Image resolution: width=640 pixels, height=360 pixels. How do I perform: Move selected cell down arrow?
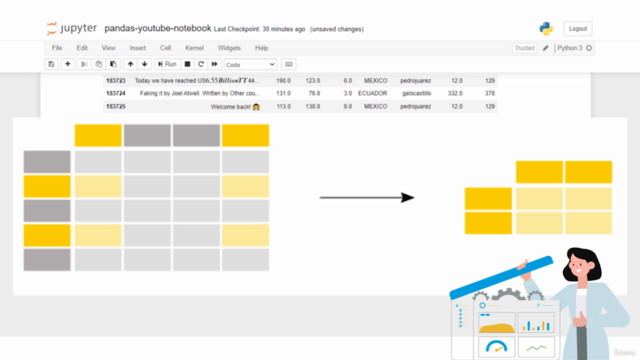(x=144, y=64)
